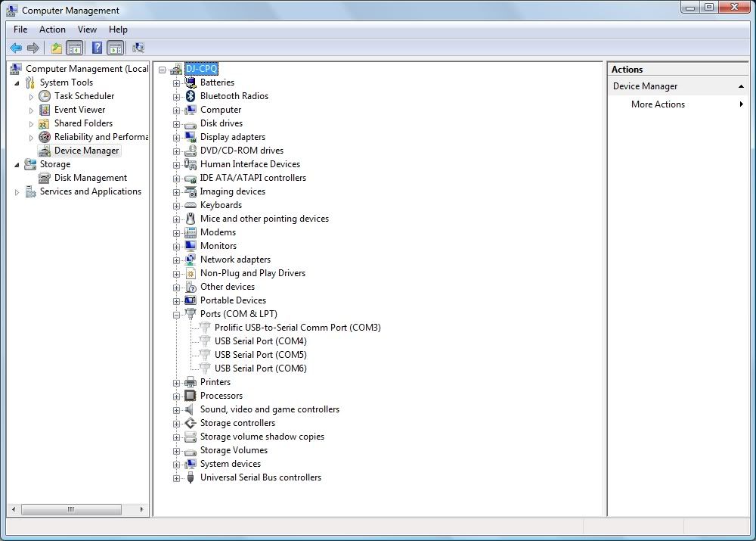Expand the Shared Folders node
The image size is (756, 541).
pyautogui.click(x=31, y=124)
